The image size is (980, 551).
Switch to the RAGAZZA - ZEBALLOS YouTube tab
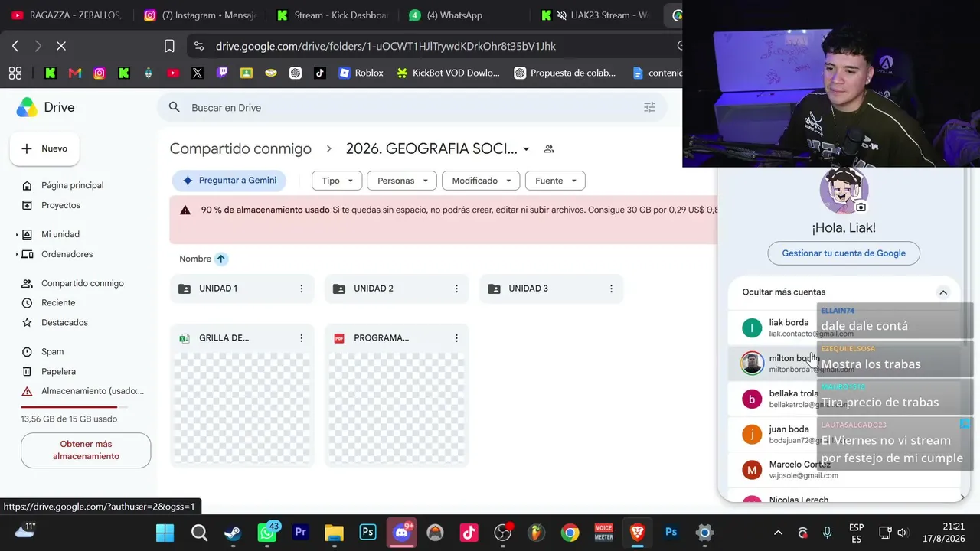(67, 15)
